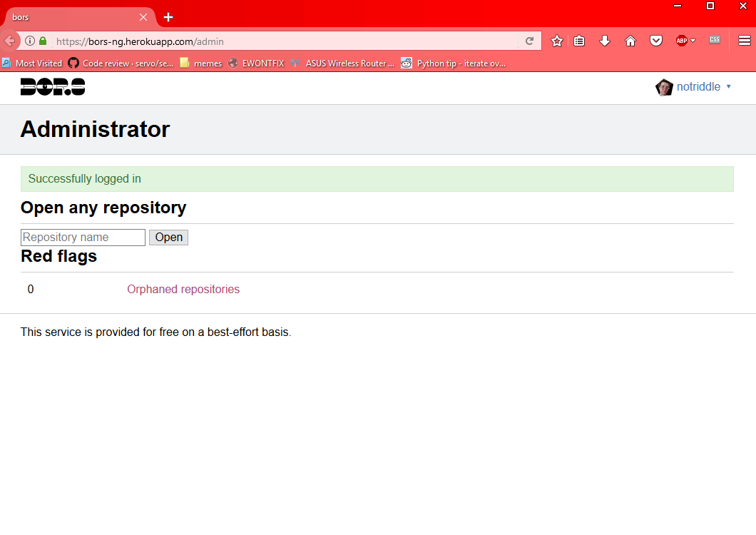Open the Most Visited bookmarks folder
Image resolution: width=756 pixels, height=535 pixels.
pos(32,63)
